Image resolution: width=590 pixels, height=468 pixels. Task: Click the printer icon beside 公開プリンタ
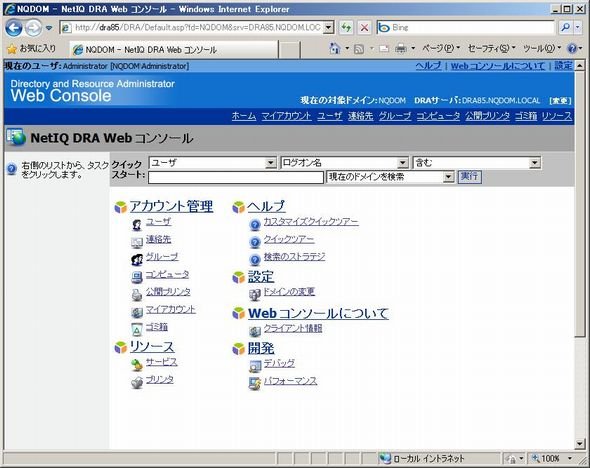tap(137, 295)
